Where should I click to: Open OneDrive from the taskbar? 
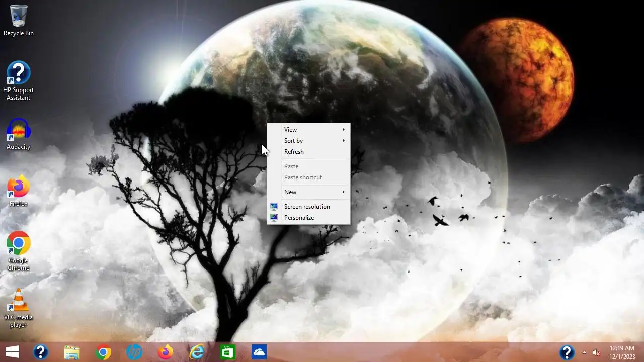[x=259, y=352]
